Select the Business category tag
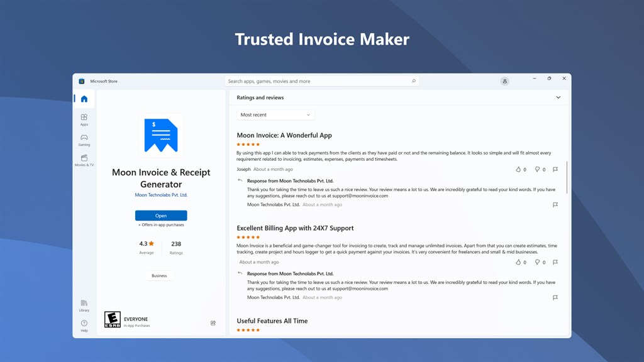644x362 pixels. click(x=159, y=276)
